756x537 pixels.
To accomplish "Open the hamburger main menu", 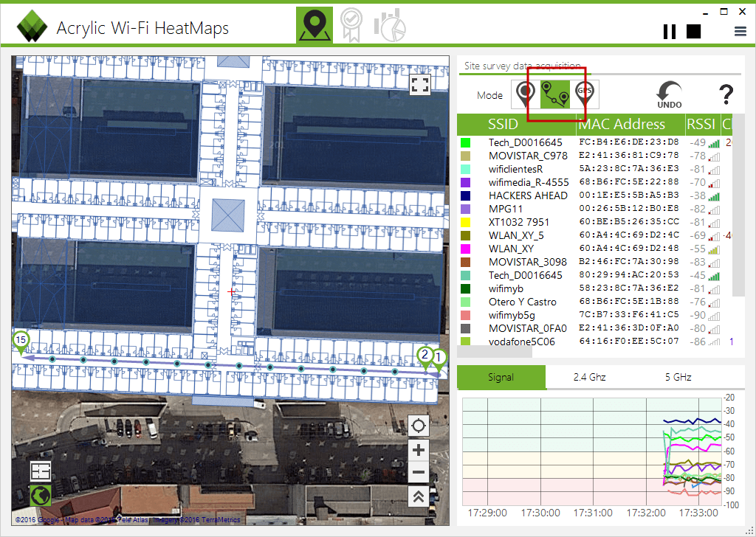I will (x=740, y=32).
